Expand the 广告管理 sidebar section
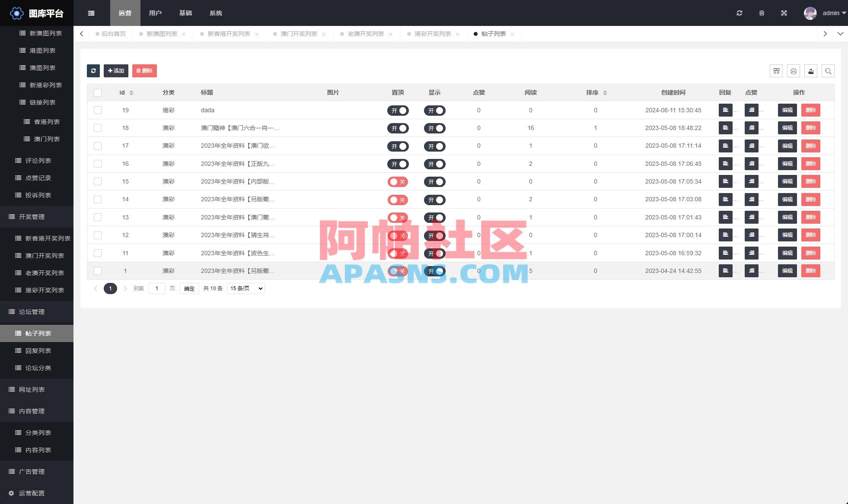Viewport: 848px width, 504px height. click(30, 472)
